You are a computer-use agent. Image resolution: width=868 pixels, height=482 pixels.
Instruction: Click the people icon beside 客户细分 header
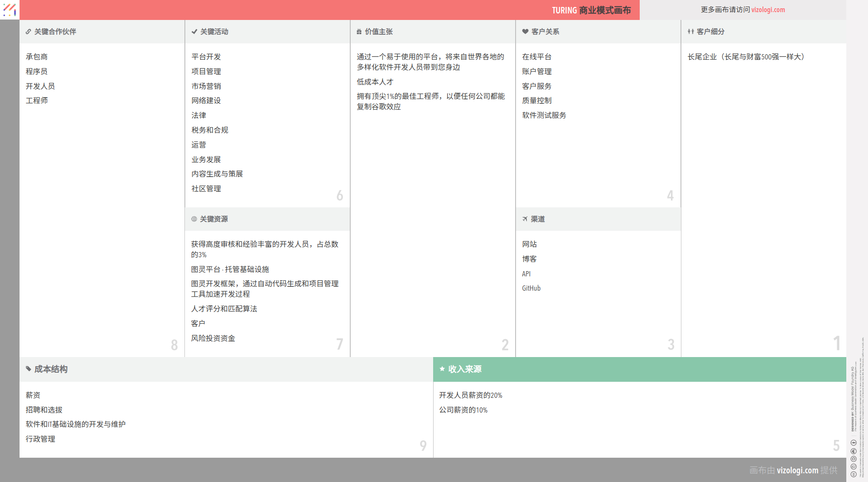pos(690,31)
